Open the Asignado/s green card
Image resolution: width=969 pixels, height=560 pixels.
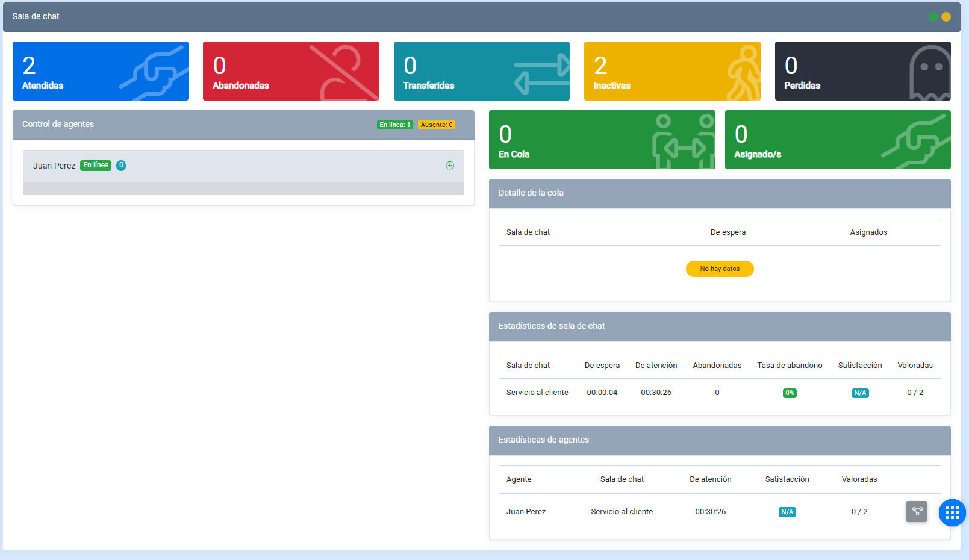tap(838, 140)
